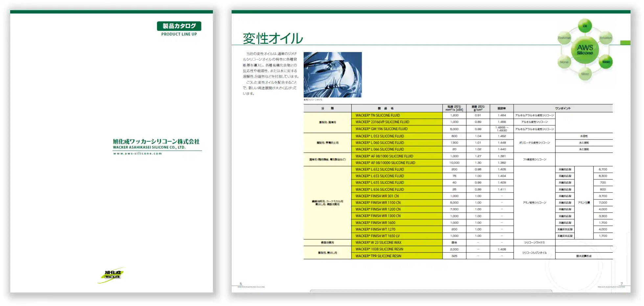Select WACKER FINISH WT 1270 row
This screenshot has height=306, width=644.
point(397,229)
